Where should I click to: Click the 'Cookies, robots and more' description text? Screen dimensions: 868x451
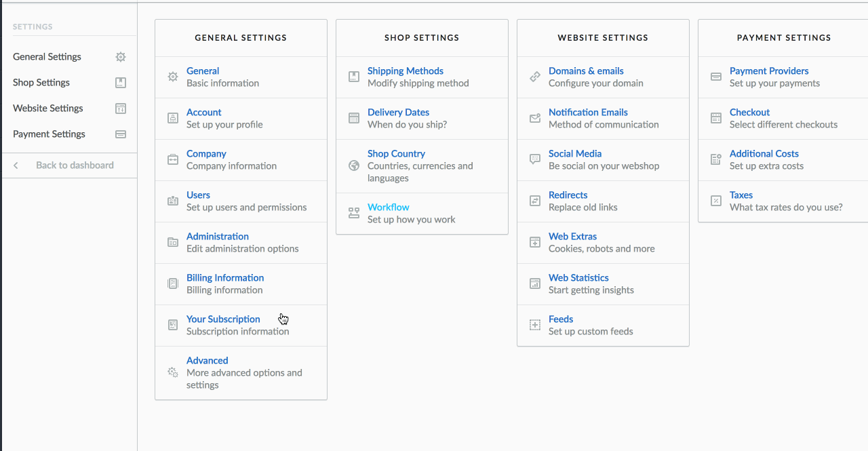click(601, 249)
